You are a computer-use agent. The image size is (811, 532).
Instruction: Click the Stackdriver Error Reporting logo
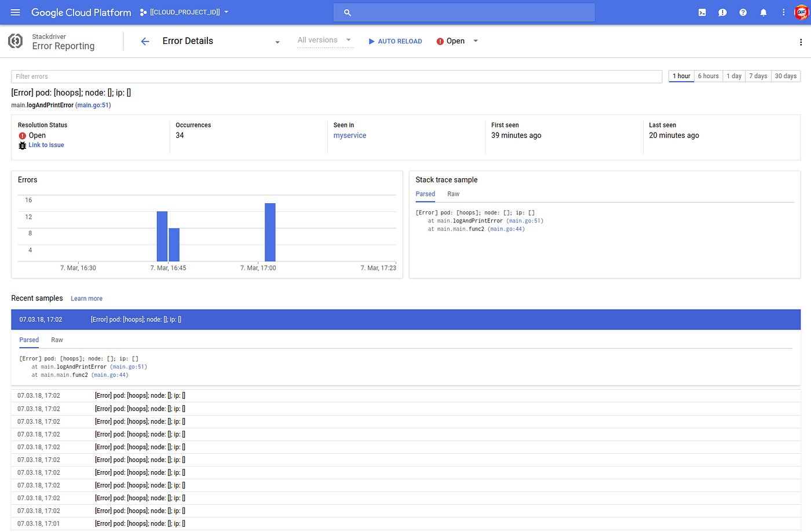pos(15,41)
